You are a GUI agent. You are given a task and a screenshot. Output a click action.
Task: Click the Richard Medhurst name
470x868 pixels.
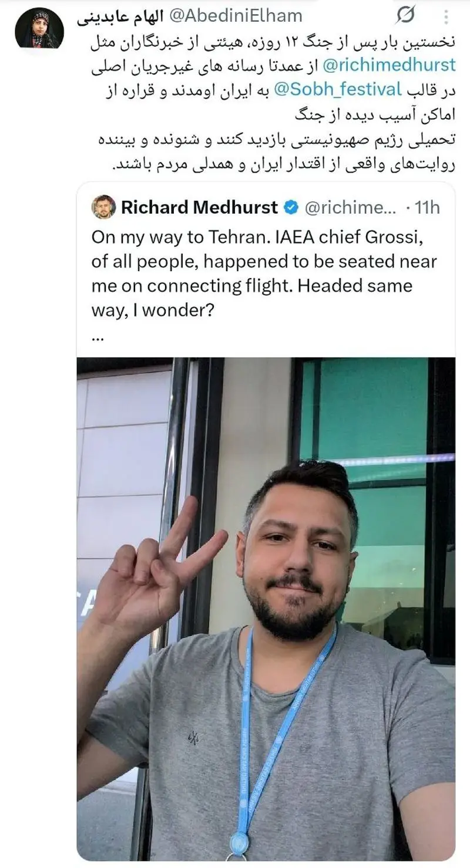199,207
